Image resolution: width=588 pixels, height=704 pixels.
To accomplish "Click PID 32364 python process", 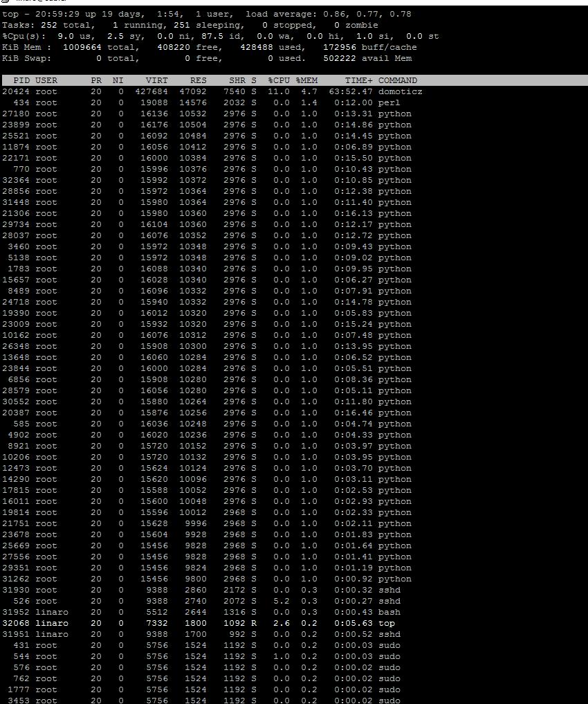I will pyautogui.click(x=16, y=180).
